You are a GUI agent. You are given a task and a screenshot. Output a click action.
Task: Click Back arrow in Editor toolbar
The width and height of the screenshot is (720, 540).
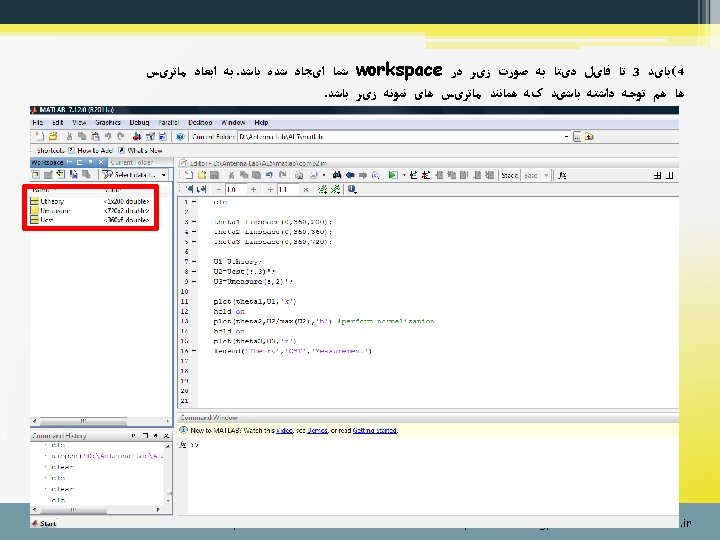click(350, 175)
